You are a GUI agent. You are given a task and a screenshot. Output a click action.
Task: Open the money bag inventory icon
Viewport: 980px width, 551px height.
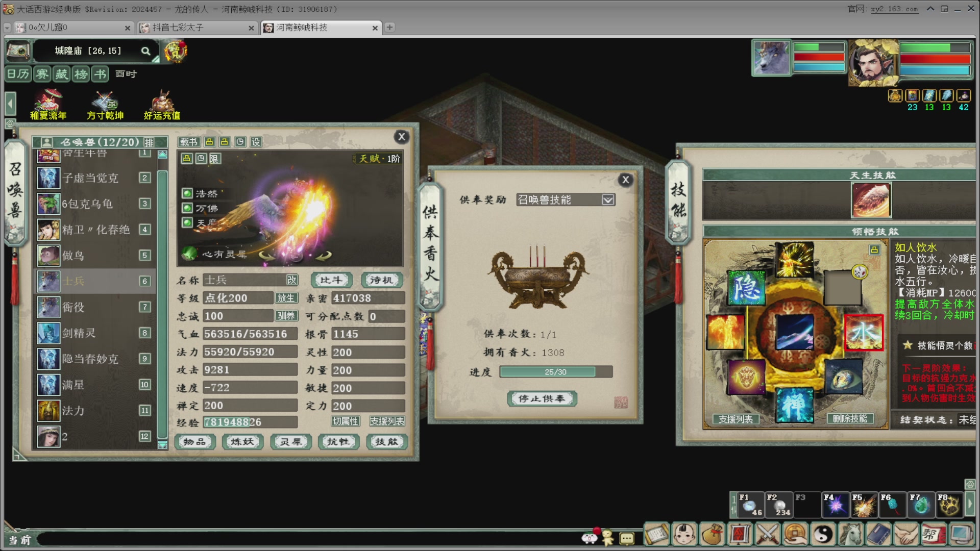point(712,534)
